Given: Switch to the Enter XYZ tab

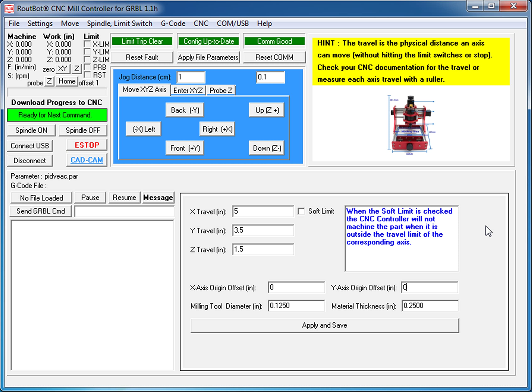Looking at the screenshot, I should 188,90.
